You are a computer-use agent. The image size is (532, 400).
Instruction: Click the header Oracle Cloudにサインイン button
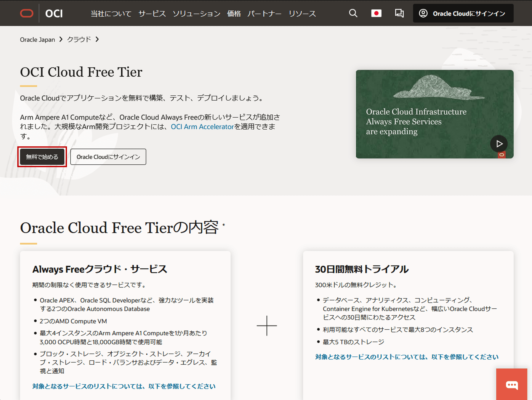463,13
